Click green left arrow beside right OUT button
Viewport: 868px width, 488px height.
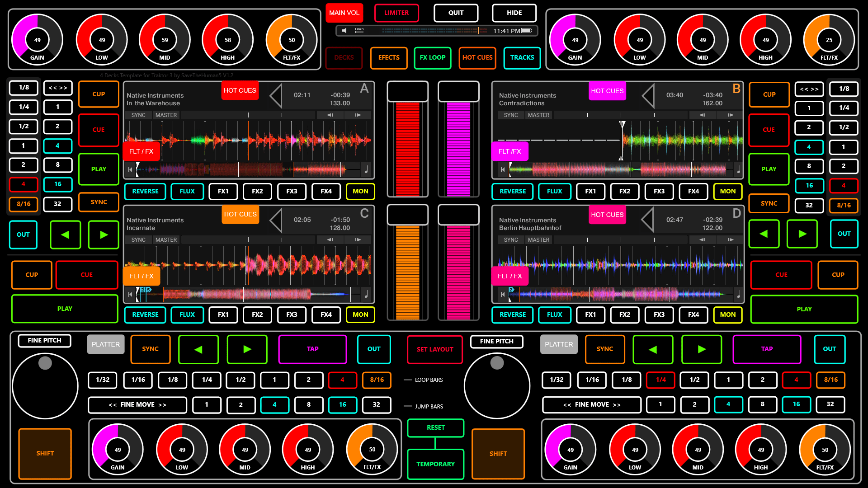click(764, 234)
